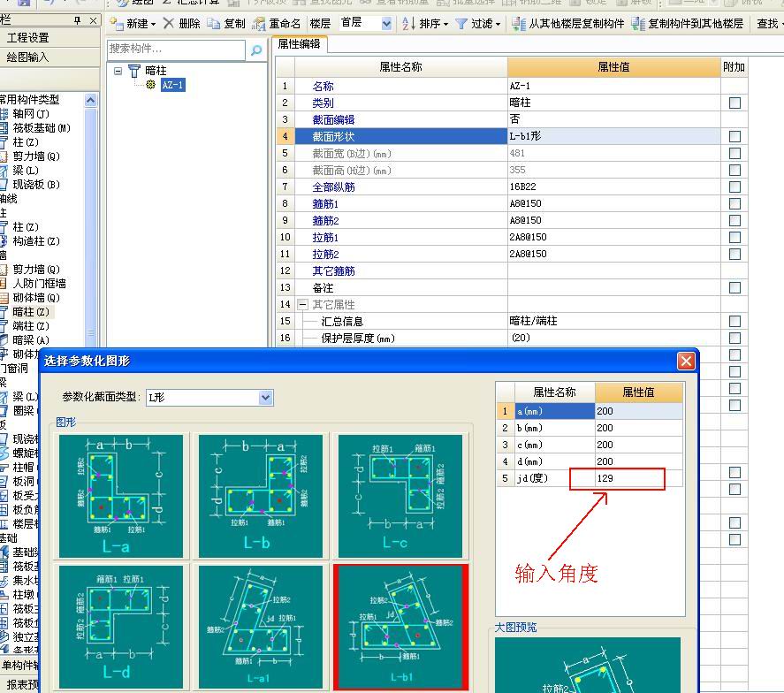Toggle the 附加 checkbox for 拉筋1 row

[x=735, y=237]
